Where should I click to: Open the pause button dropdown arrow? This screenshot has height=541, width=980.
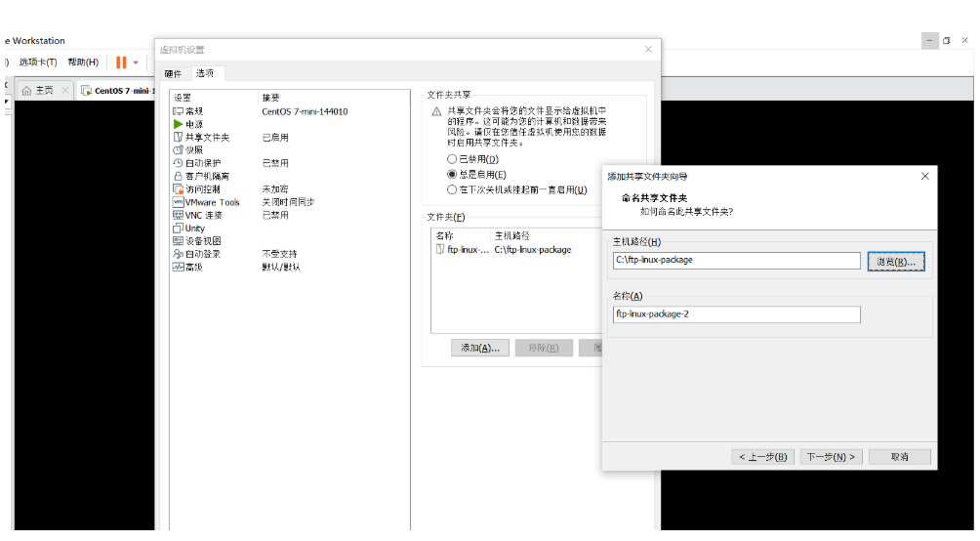pyautogui.click(x=136, y=62)
